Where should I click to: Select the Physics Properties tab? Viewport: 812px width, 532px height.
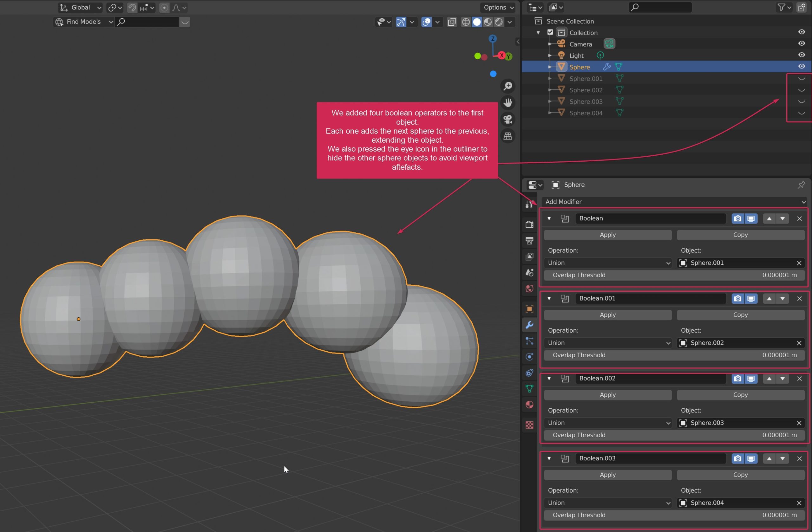click(529, 357)
